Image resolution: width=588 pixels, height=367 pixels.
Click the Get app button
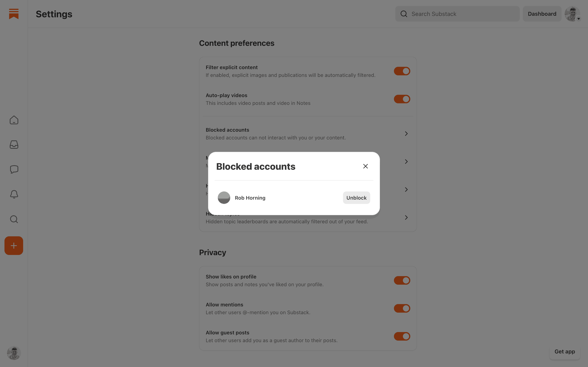tap(564, 351)
